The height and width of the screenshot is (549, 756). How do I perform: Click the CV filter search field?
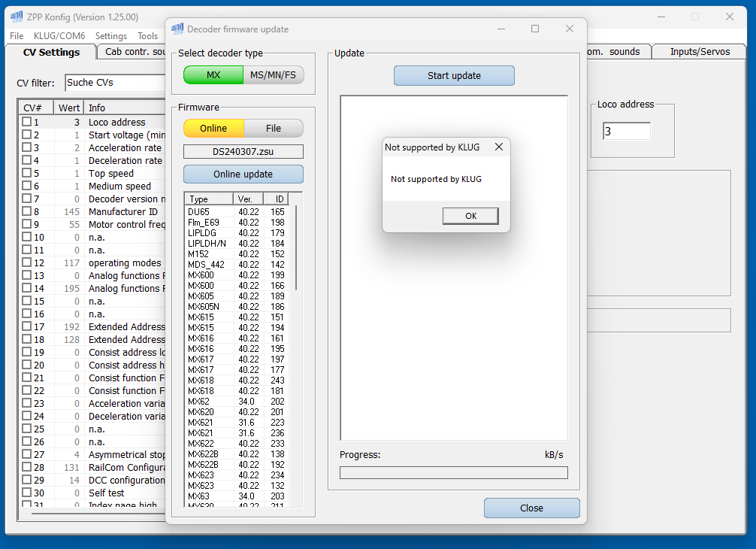coord(114,82)
